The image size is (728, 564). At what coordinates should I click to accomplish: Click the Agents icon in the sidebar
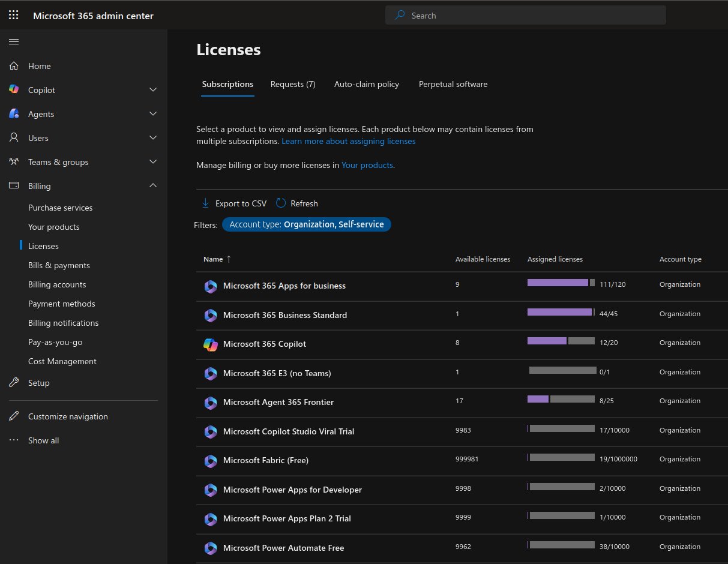click(x=14, y=113)
